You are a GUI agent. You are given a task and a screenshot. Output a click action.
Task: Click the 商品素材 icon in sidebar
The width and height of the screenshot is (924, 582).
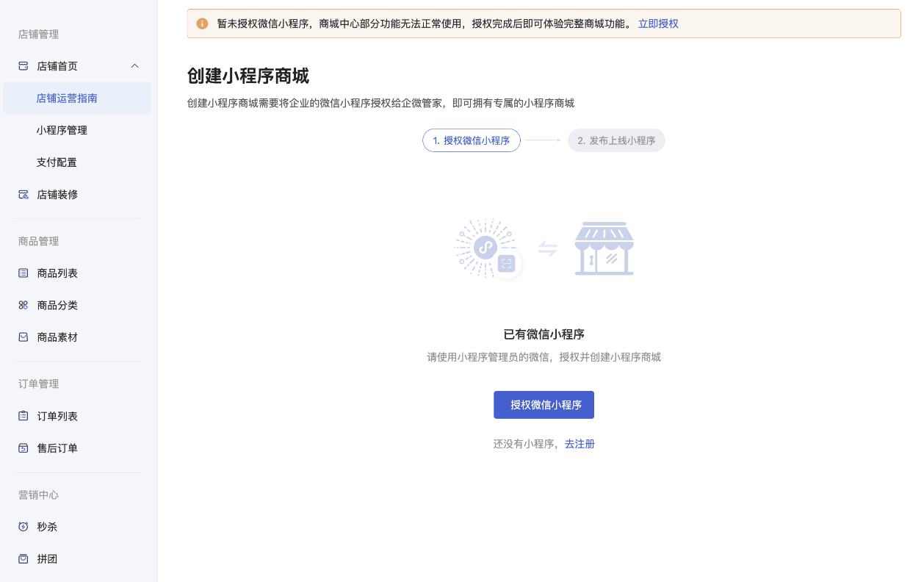24,337
